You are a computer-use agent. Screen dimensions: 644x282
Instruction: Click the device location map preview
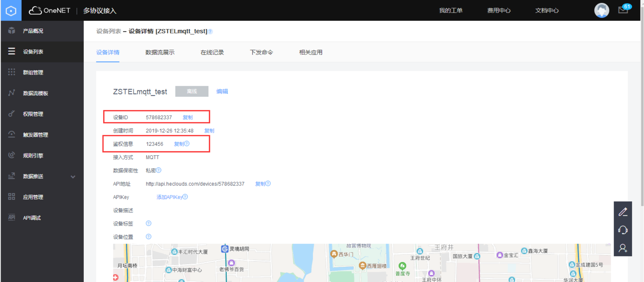(362, 263)
